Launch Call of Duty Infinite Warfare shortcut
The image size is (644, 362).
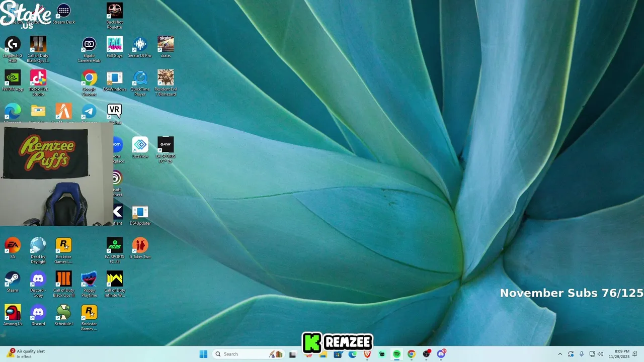coord(114,284)
